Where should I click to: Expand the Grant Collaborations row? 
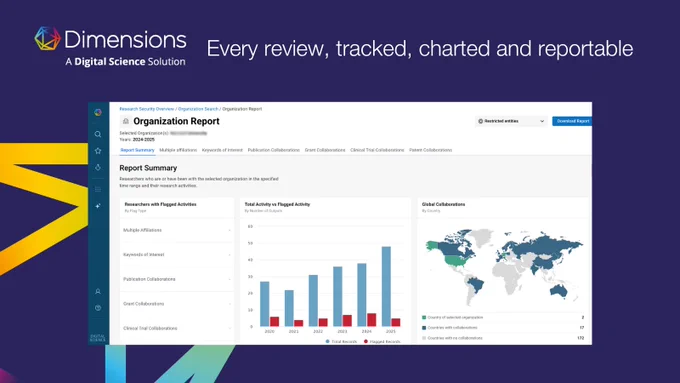pos(177,304)
